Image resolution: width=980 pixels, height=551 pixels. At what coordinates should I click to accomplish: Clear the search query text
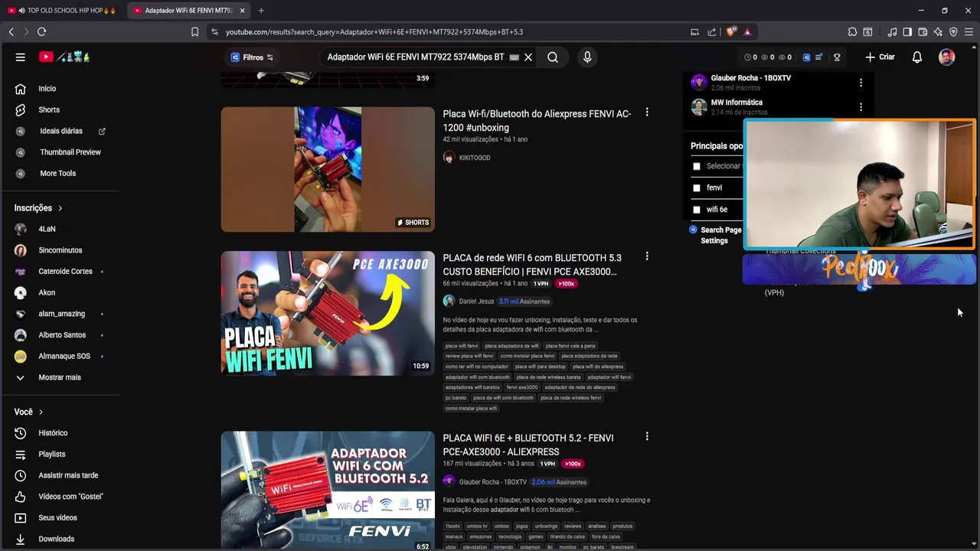[528, 57]
